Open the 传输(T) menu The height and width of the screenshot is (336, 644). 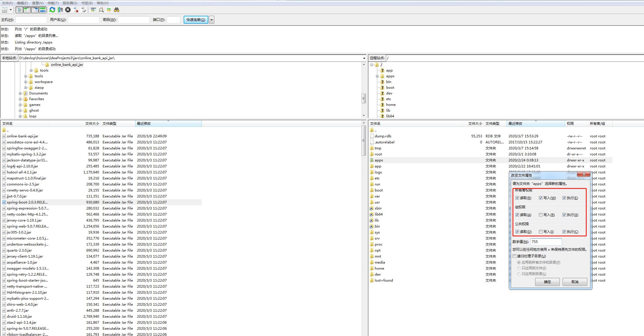point(52,3)
